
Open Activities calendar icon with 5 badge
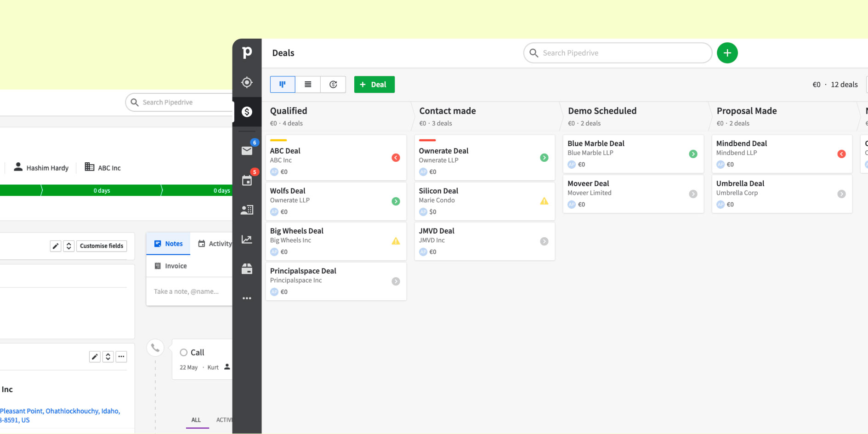tap(247, 180)
